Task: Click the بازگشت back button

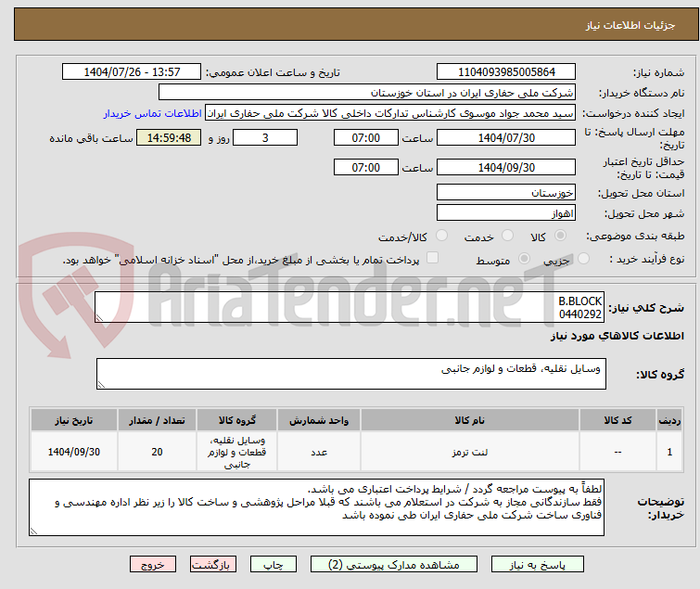Action: [213, 565]
